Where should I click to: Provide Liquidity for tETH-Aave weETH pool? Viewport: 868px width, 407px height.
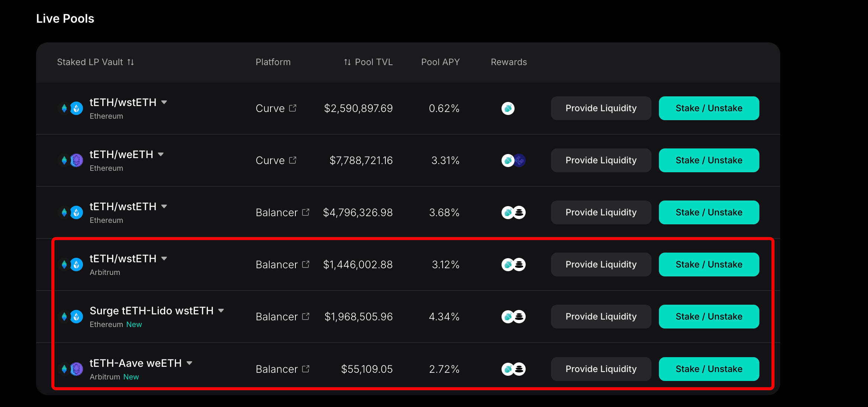[x=601, y=369]
